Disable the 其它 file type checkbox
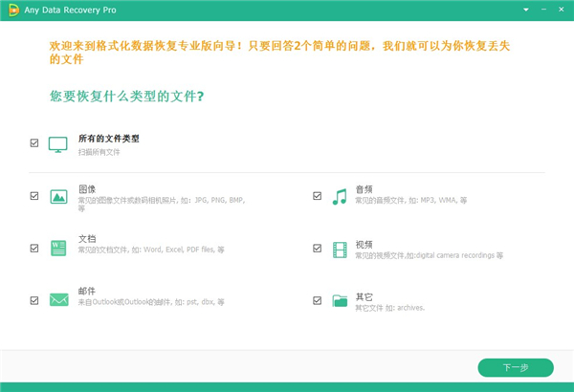The image size is (574, 392). tap(317, 300)
